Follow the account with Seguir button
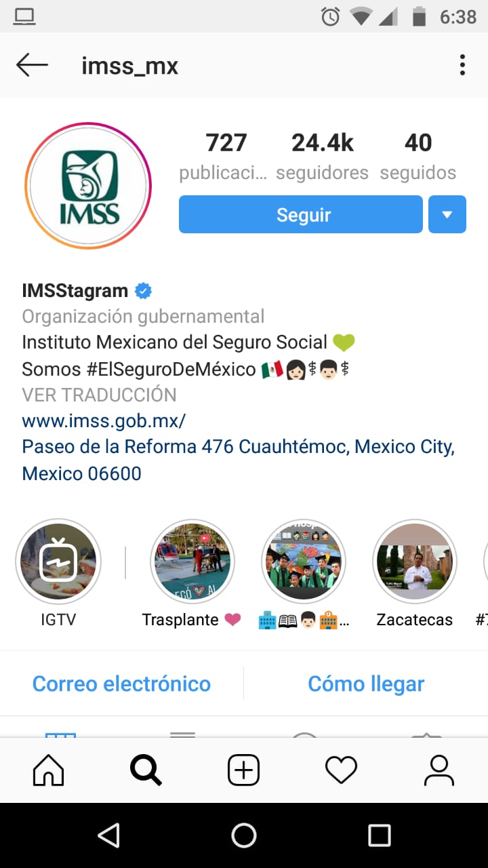The image size is (488, 868). coord(301,214)
